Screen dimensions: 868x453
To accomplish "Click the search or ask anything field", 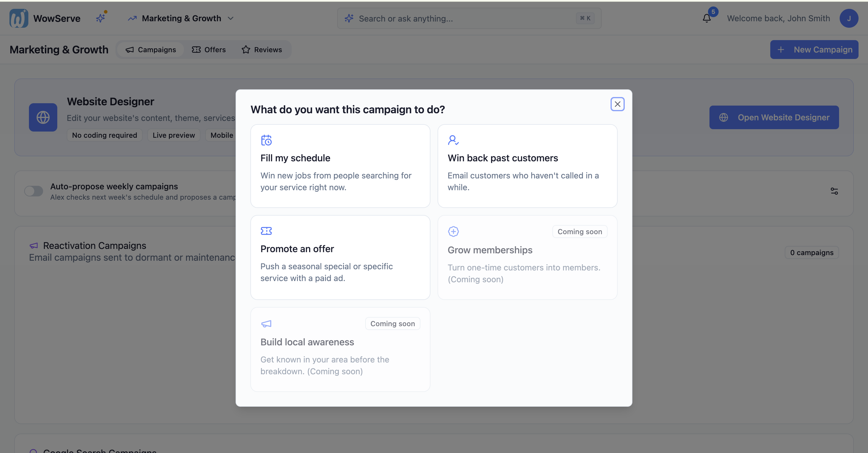I will point(469,19).
